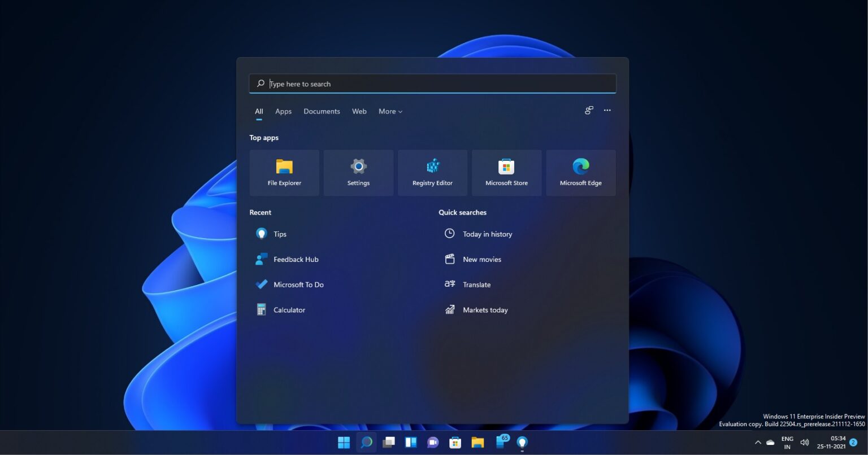Launch Calculator from Recent list
Viewport: 868px width, 455px height.
tap(289, 309)
